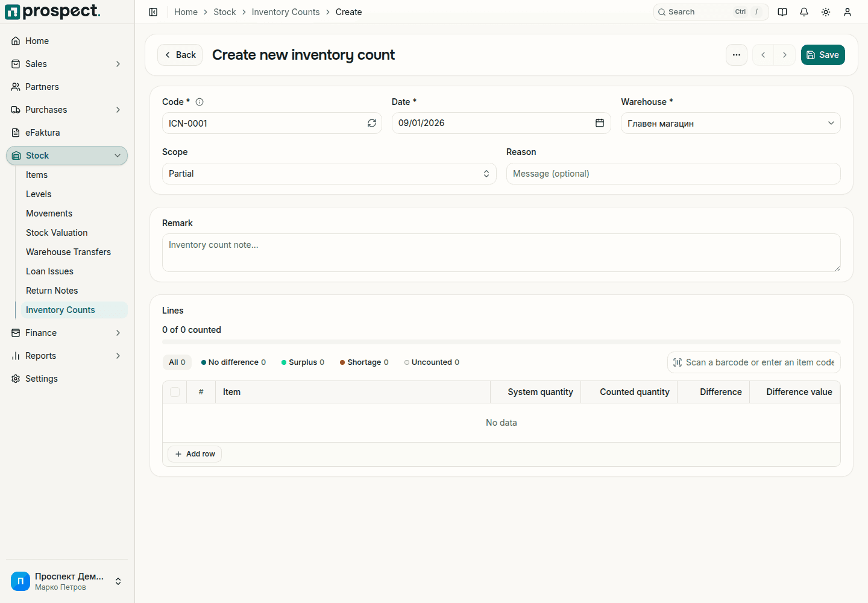Click the Back button
The image size is (868, 603).
coord(180,55)
